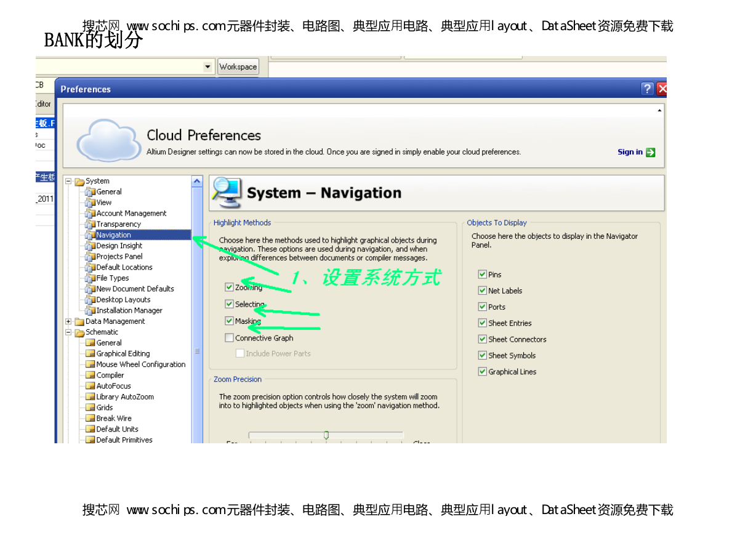Screen dimensions: 756x535
Task: Select Navigation in the preferences tree
Action: click(113, 235)
